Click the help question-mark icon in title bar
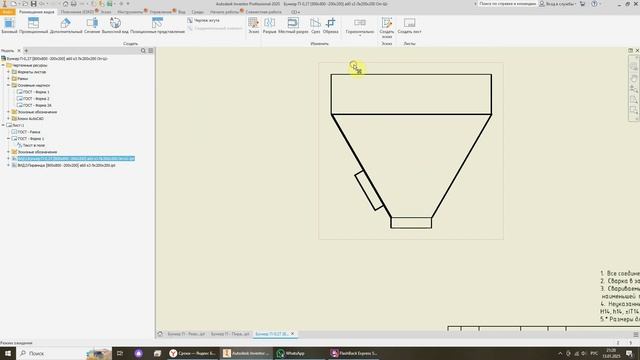Screen dimensions: 640x360 click(x=594, y=4)
